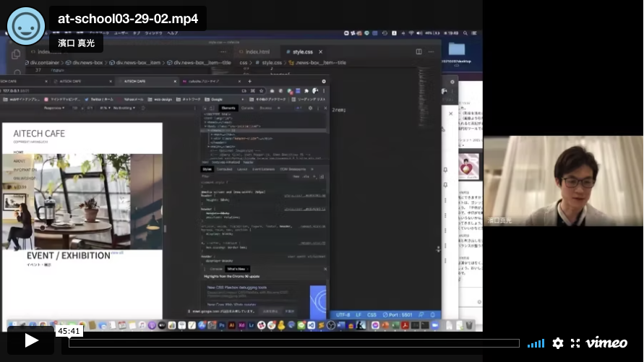Open the Google bookmarks folder
The image size is (644, 362).
coord(213,99)
